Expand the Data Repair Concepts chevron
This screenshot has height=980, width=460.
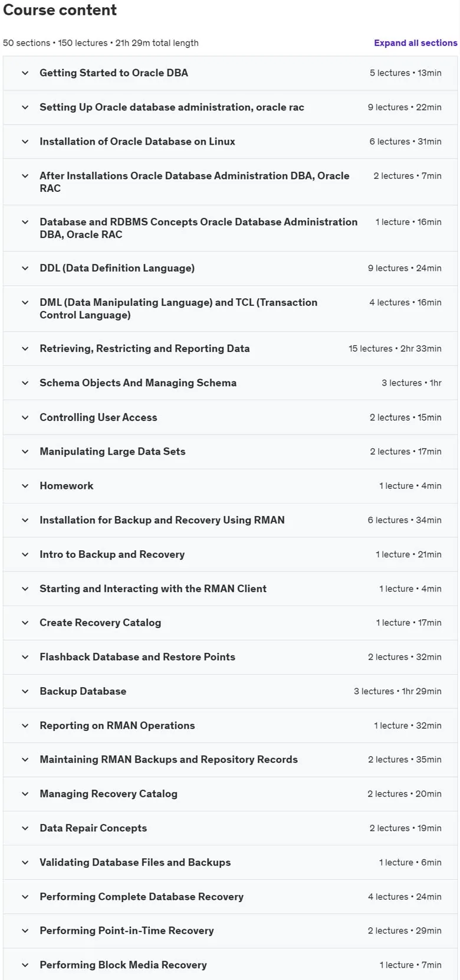click(25, 828)
